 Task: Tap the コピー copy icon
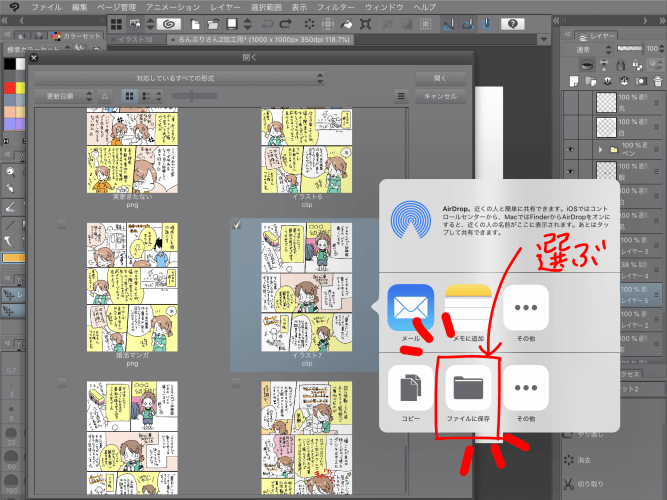point(410,388)
